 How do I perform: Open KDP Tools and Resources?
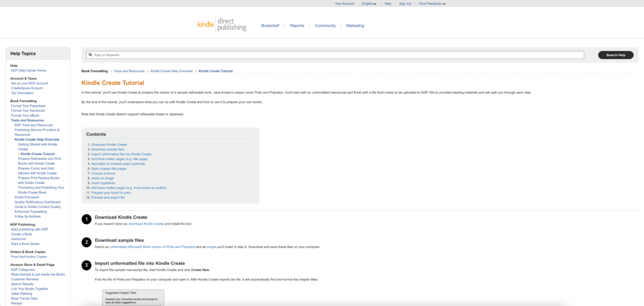click(x=34, y=125)
